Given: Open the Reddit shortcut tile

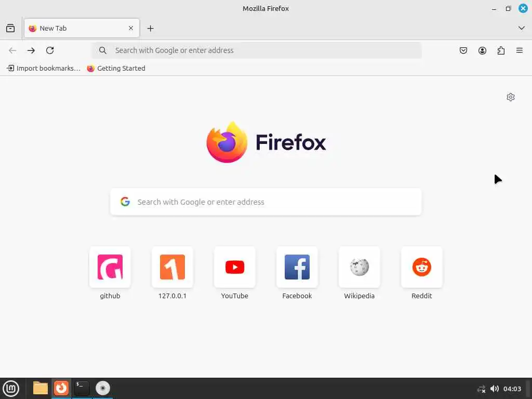Looking at the screenshot, I should (x=422, y=268).
